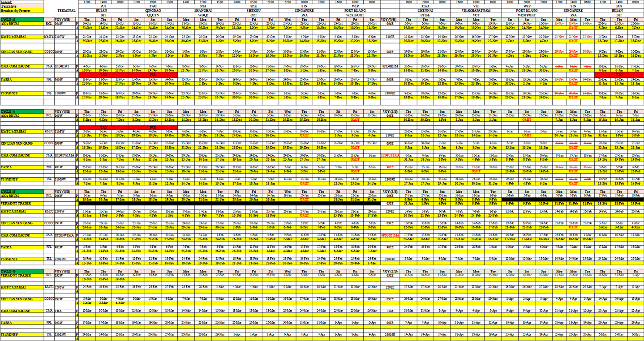Select voyage number 2108W
Viewport: 644px width, 341px height.
click(64, 132)
